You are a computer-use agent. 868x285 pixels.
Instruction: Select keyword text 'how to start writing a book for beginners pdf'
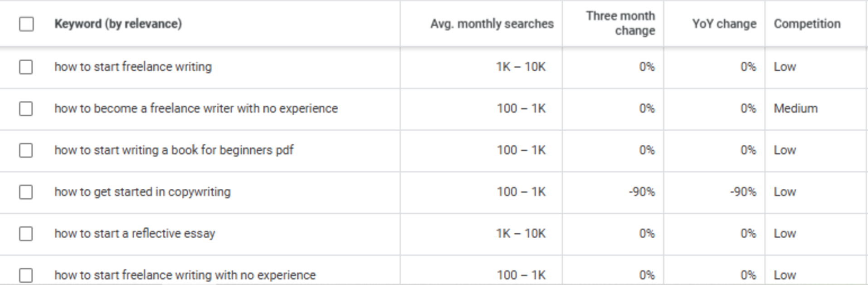click(x=174, y=150)
